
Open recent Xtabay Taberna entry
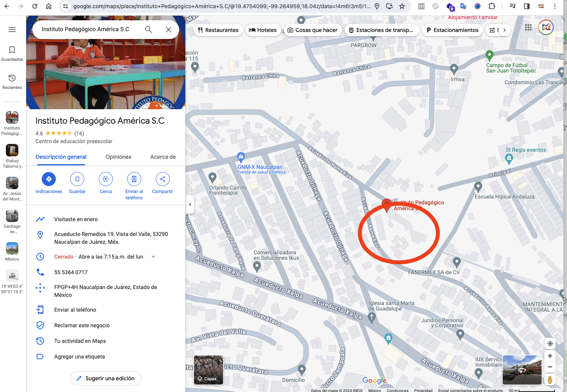[x=12, y=156]
